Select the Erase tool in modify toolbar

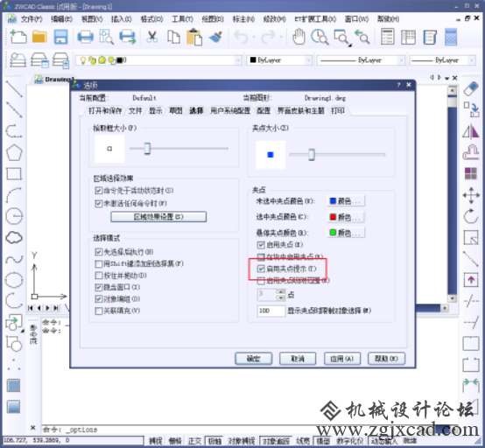pos(471,89)
